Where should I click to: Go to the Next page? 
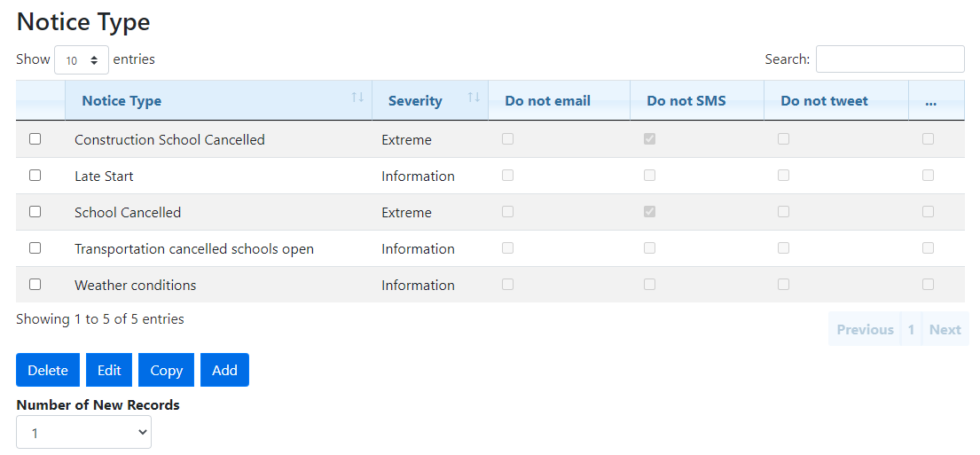[945, 329]
